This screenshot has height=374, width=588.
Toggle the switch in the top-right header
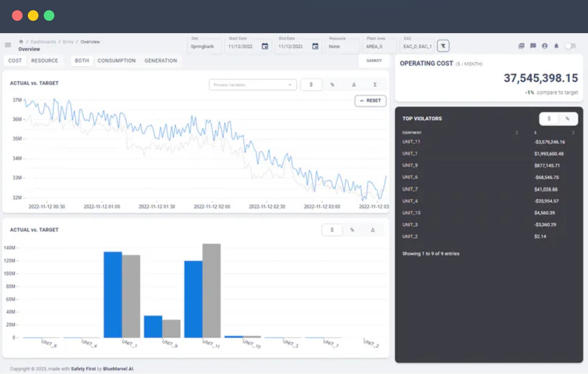570,46
